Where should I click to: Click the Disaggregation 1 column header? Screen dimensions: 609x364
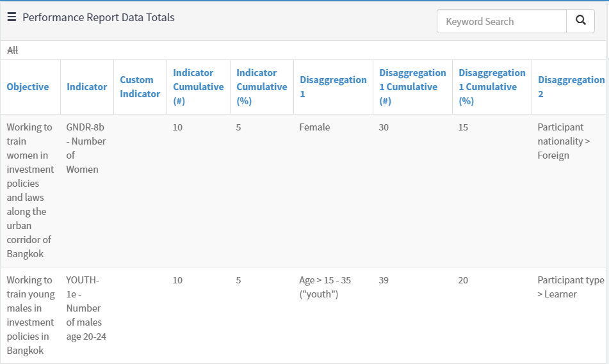(x=333, y=87)
